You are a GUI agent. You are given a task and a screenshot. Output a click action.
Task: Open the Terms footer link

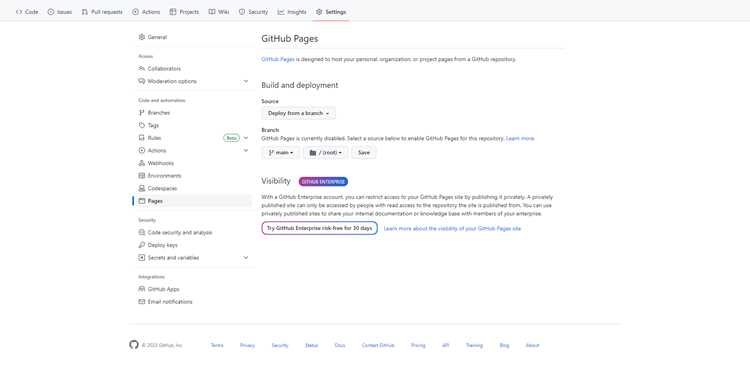(217, 345)
